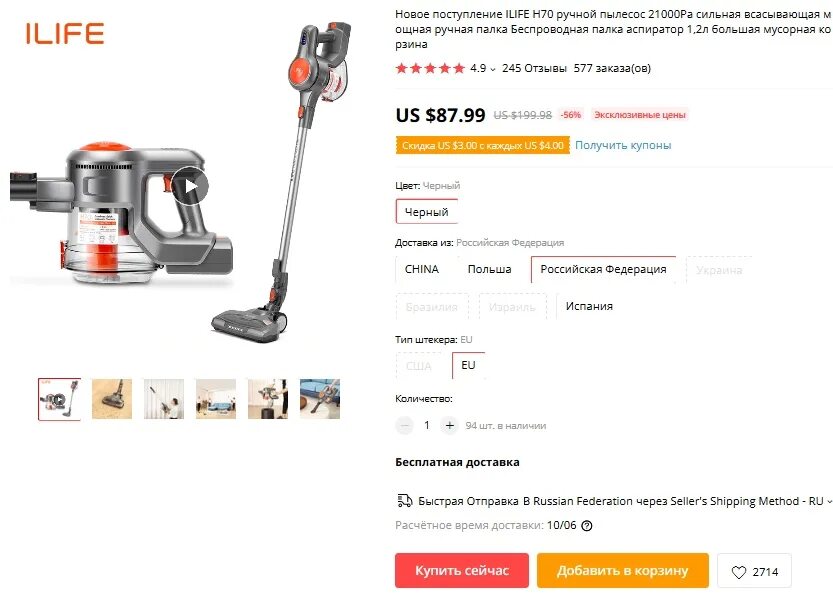Click the ILIFE brand logo
Image resolution: width=833 pixels, height=604 pixels.
tap(64, 33)
